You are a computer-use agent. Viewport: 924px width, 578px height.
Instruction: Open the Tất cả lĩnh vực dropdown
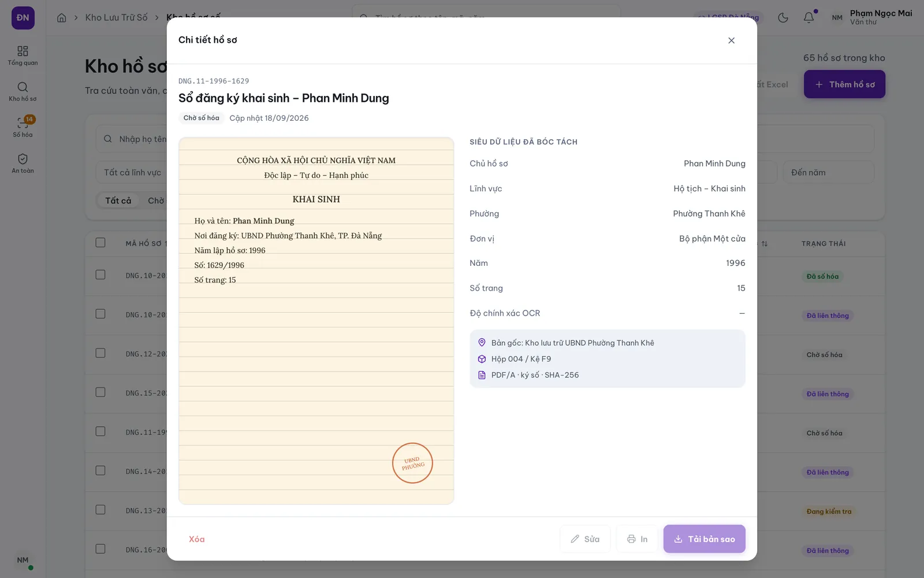tap(132, 172)
